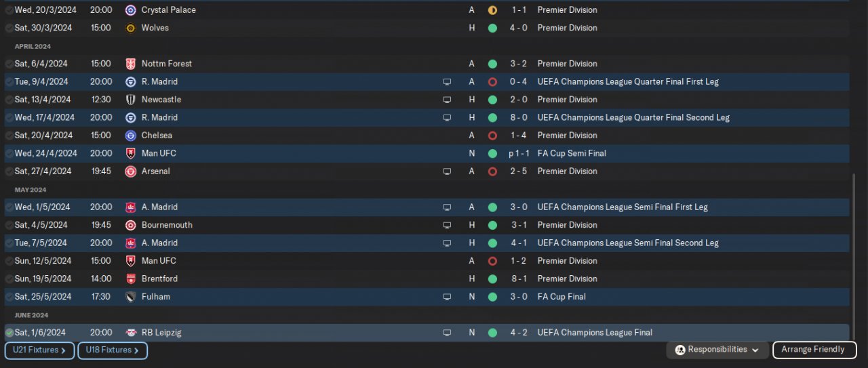
Task: Expand the U18 Fixtures link
Action: coord(113,350)
